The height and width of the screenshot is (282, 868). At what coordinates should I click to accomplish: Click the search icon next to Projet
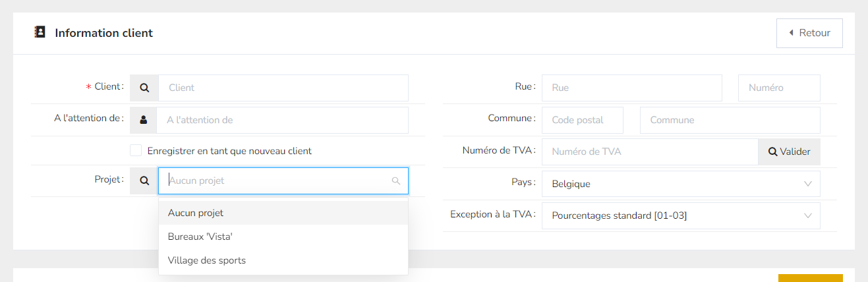point(144,181)
